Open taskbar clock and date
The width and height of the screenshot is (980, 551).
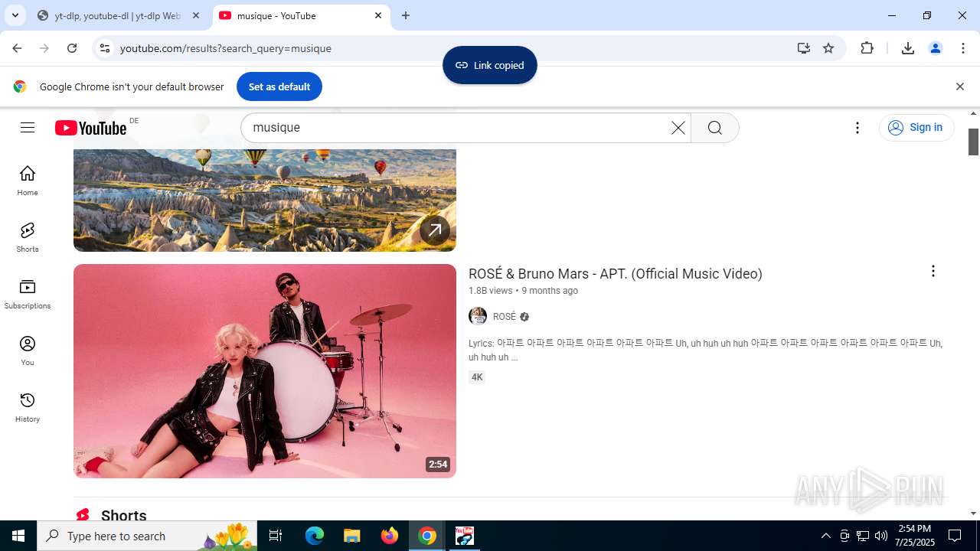[916, 536]
